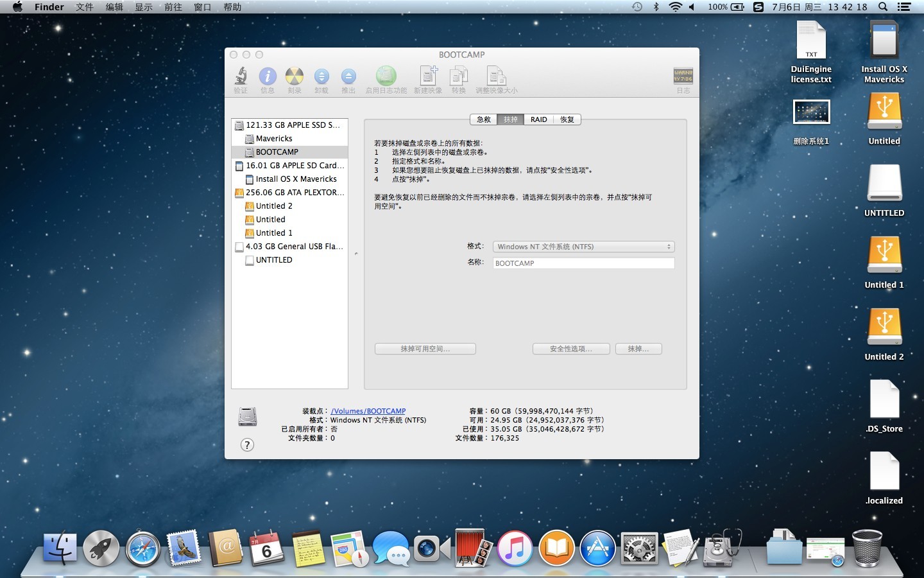Screen dimensions: 924x578
Task: Select Untitled 2 USB drive desktop icon
Action: [884, 334]
